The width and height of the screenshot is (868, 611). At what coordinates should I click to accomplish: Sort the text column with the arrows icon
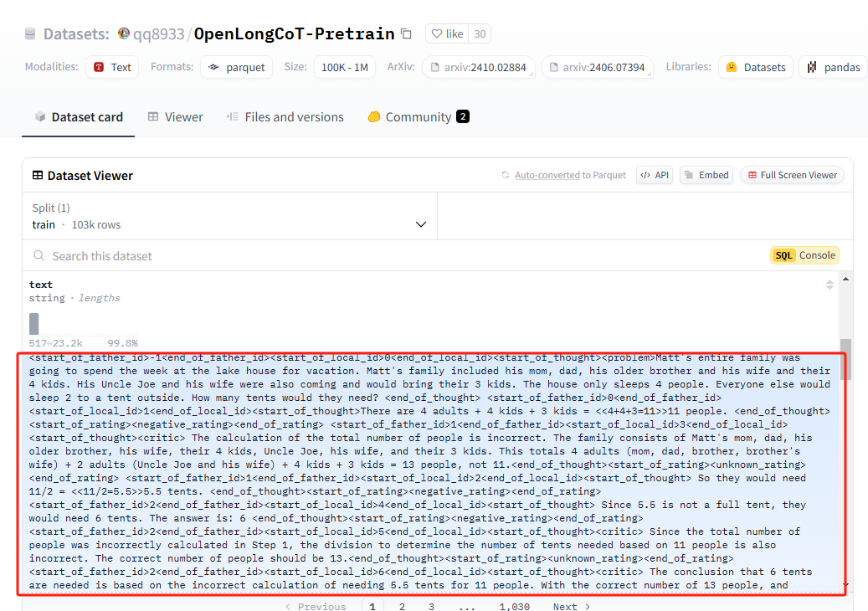pyautogui.click(x=829, y=285)
